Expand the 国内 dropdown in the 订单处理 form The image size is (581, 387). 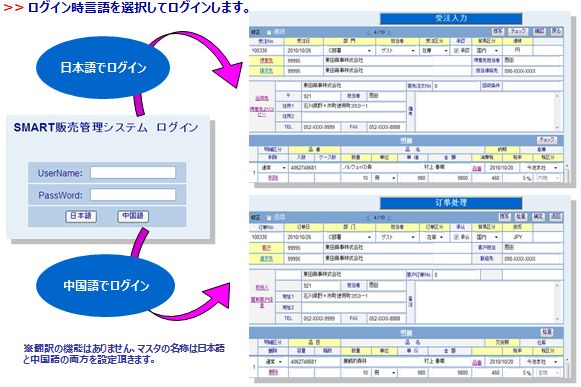pyautogui.click(x=487, y=237)
